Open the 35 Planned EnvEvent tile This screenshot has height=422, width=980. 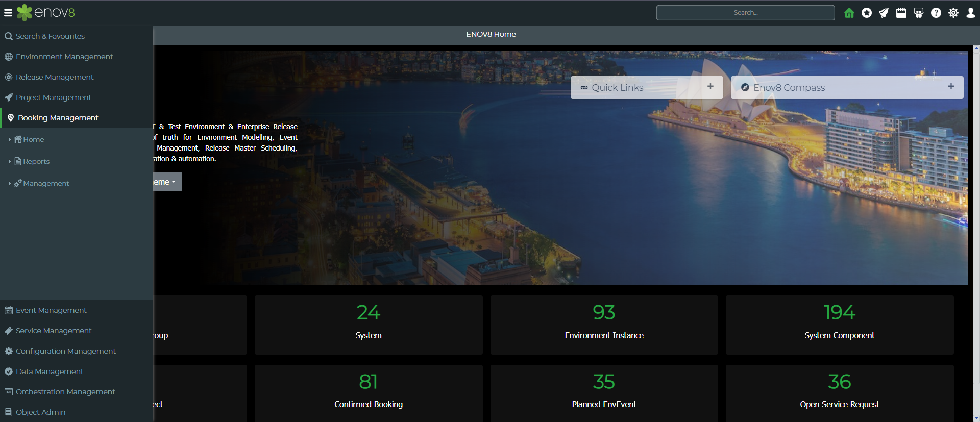point(604,393)
